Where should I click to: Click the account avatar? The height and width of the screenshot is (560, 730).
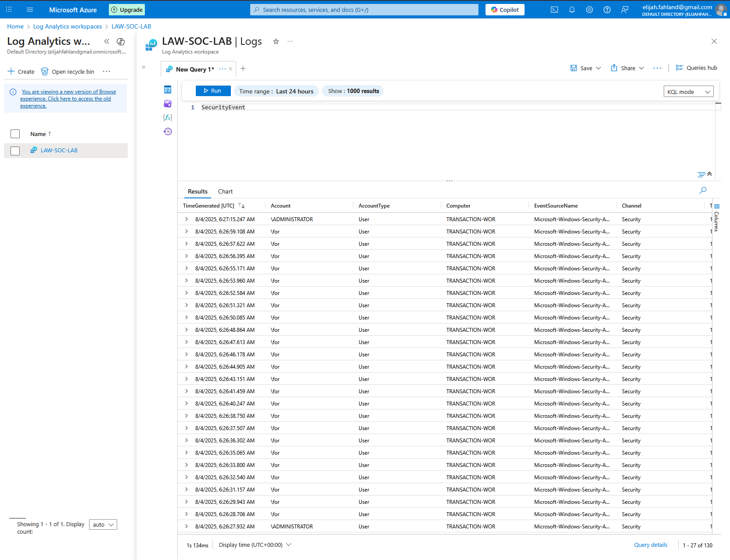point(721,10)
